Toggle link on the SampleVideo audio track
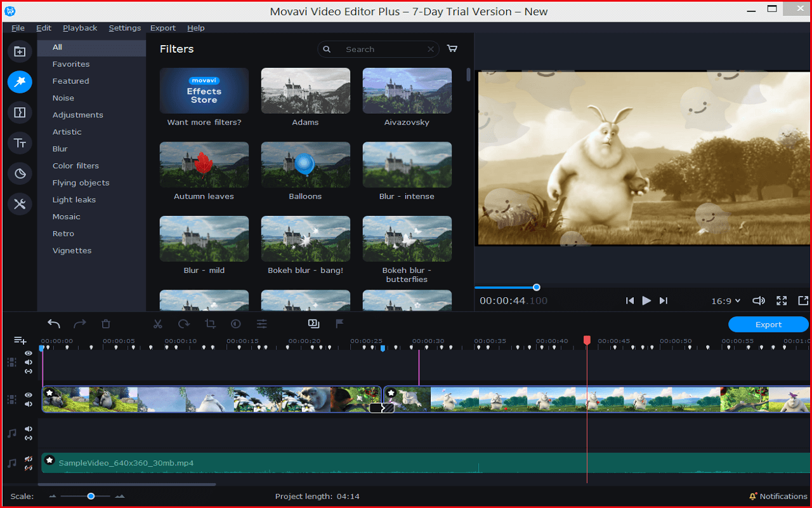 (29, 468)
